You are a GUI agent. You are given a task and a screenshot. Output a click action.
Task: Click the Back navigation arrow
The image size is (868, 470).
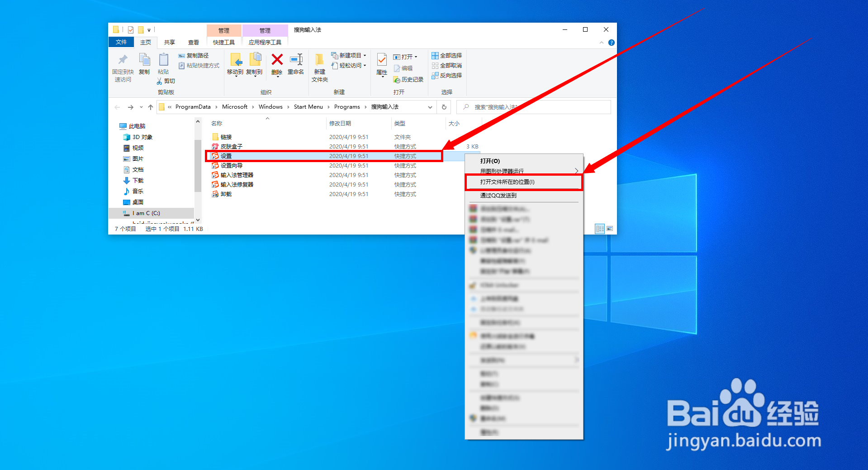pyautogui.click(x=118, y=107)
